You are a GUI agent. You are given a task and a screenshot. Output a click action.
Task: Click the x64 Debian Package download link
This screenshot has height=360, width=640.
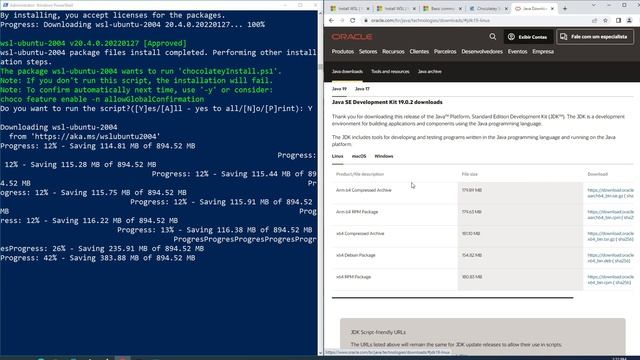pos(610,258)
